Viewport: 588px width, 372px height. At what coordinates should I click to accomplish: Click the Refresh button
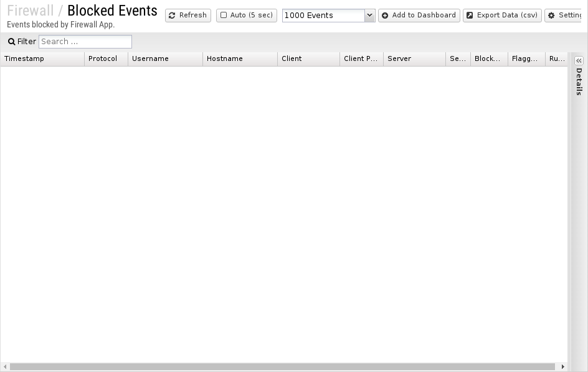point(188,16)
